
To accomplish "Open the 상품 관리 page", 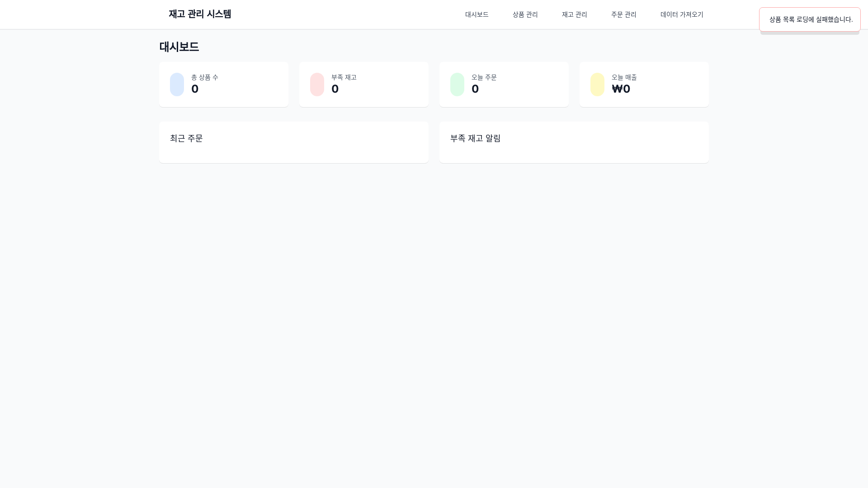I will tap(525, 14).
